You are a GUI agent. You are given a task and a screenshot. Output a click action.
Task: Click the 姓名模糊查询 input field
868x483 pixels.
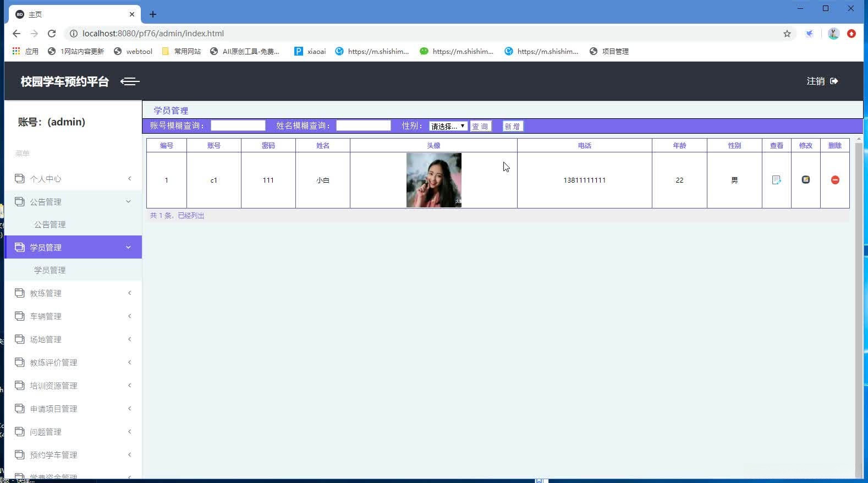pos(364,125)
